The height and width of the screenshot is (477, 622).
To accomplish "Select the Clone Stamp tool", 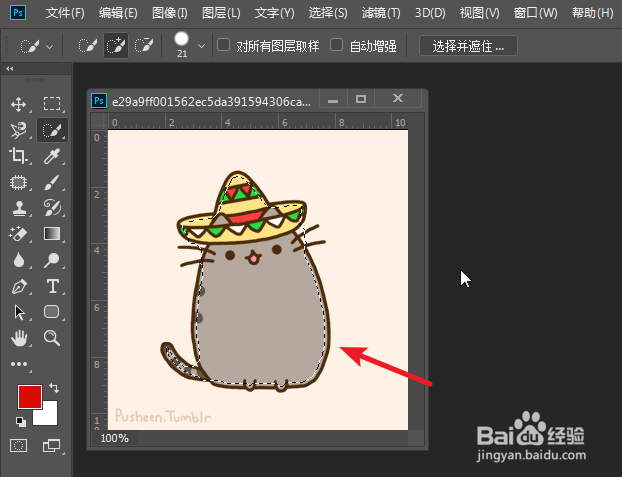I will point(19,208).
